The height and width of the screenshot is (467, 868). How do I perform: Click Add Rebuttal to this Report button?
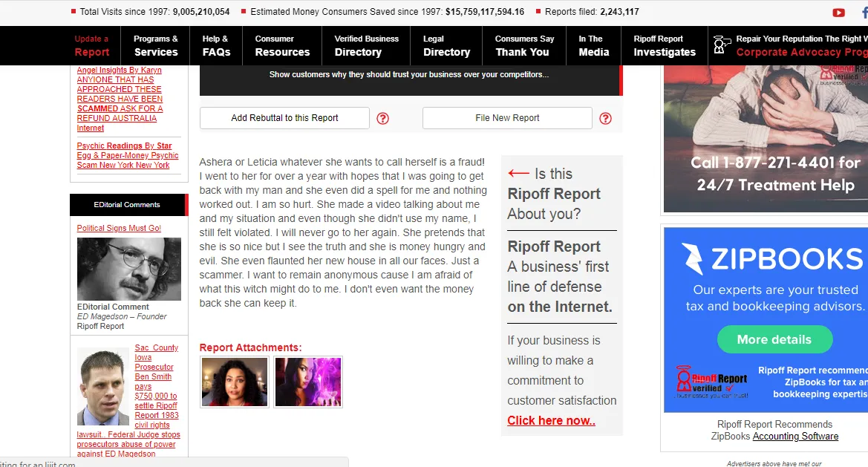[284, 118]
